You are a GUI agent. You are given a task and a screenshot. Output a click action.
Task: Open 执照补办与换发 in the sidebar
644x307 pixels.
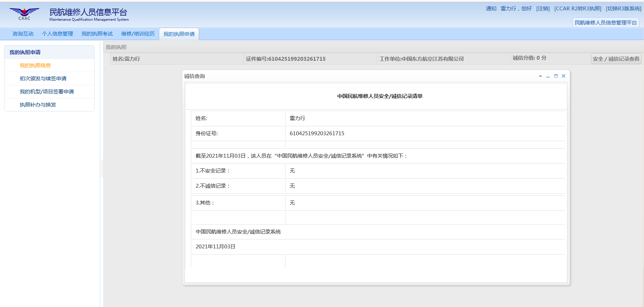(x=38, y=105)
